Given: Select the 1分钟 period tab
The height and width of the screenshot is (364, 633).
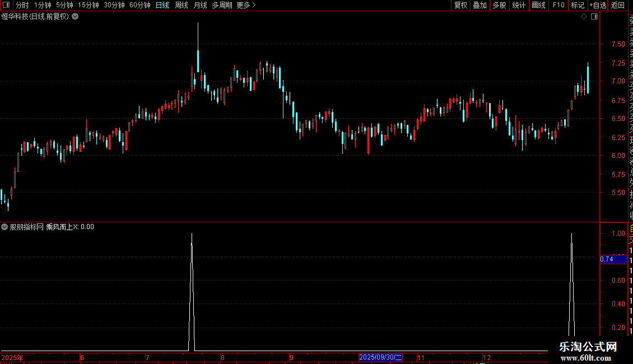Looking at the screenshot, I should coord(43,5).
